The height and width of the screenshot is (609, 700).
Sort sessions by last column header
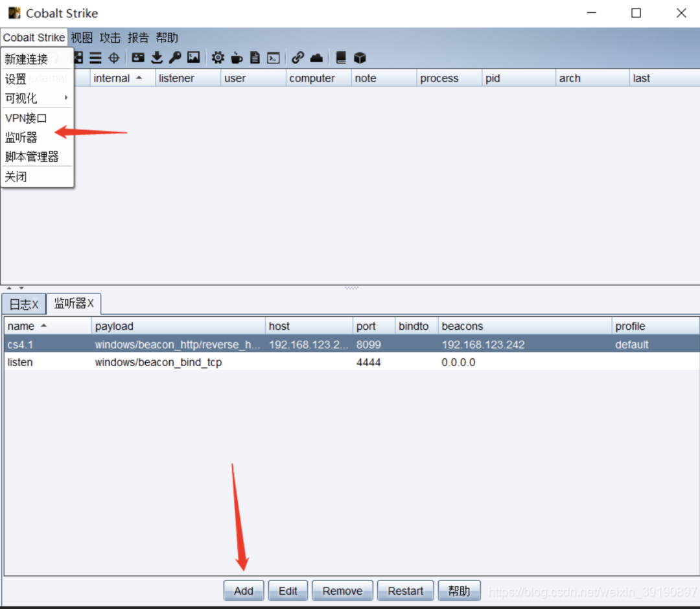pos(665,78)
